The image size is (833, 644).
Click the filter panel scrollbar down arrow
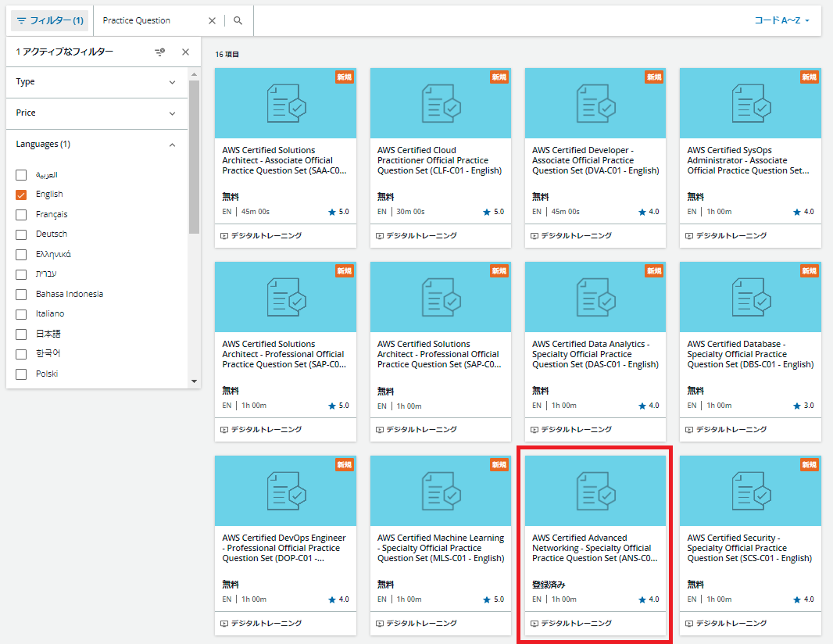click(194, 381)
